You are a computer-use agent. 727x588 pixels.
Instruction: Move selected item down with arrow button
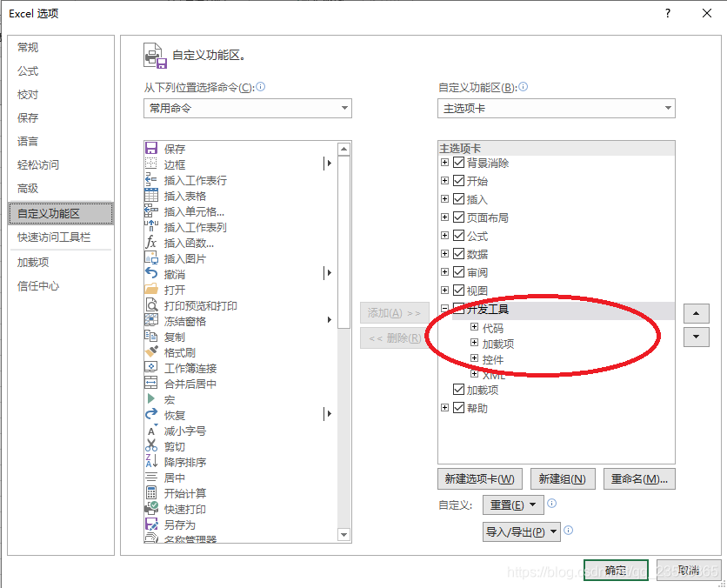pos(696,337)
